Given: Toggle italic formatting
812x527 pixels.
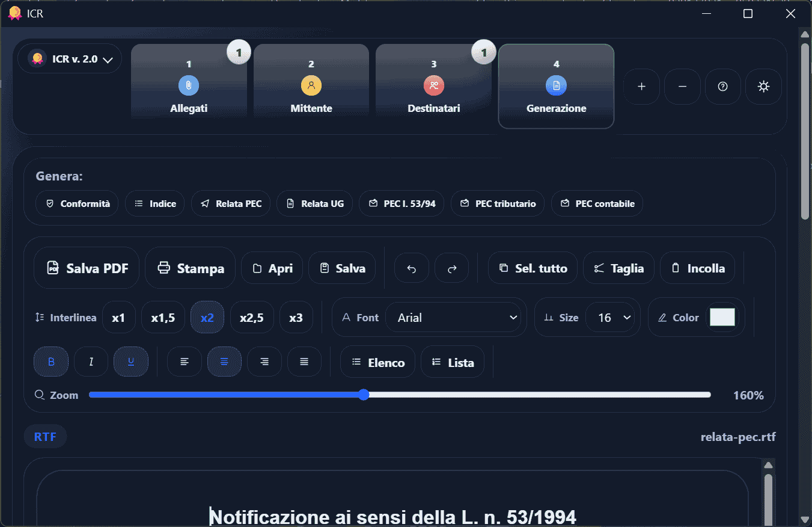Looking at the screenshot, I should coord(91,362).
